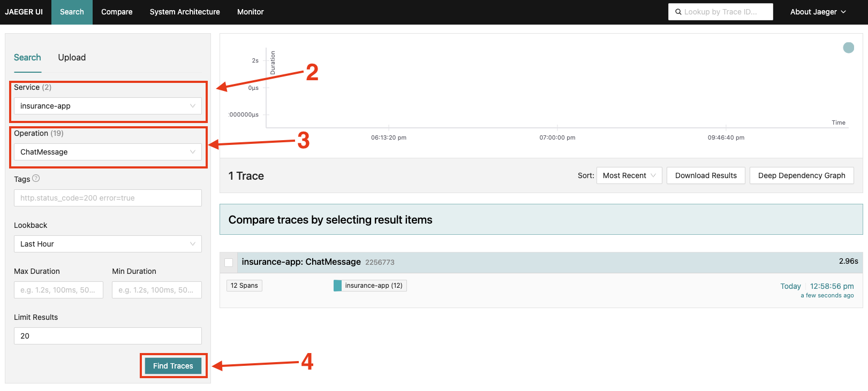Open the Deep Dependency Graph

tap(801, 175)
